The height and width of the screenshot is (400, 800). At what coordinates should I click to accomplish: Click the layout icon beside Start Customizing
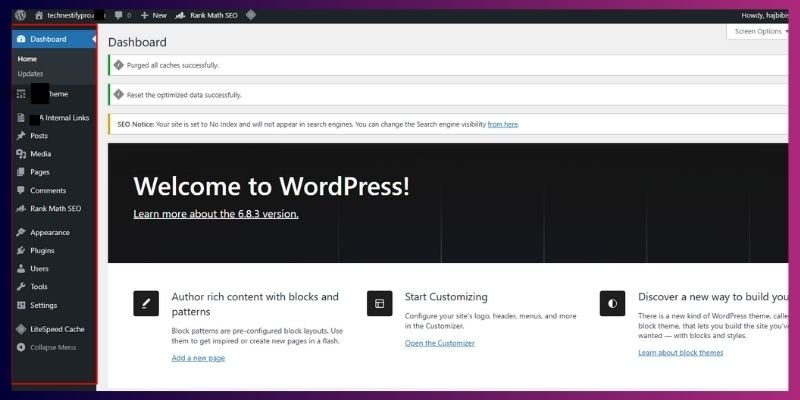(380, 304)
